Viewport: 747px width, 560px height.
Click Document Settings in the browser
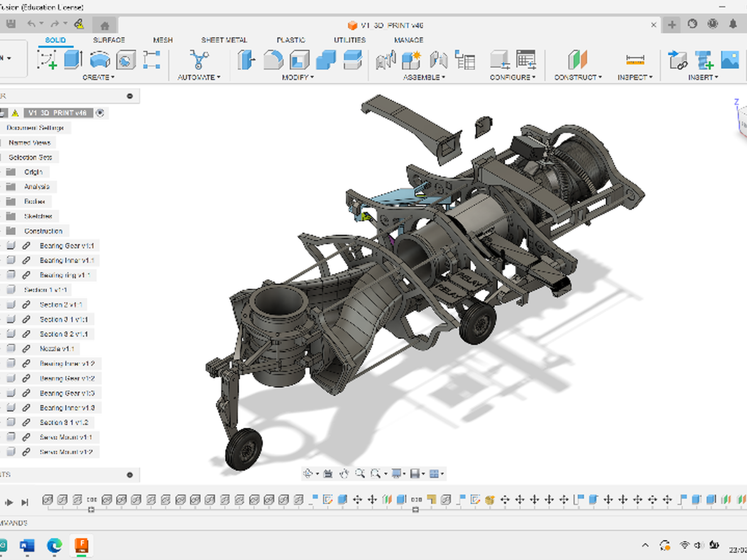point(35,128)
